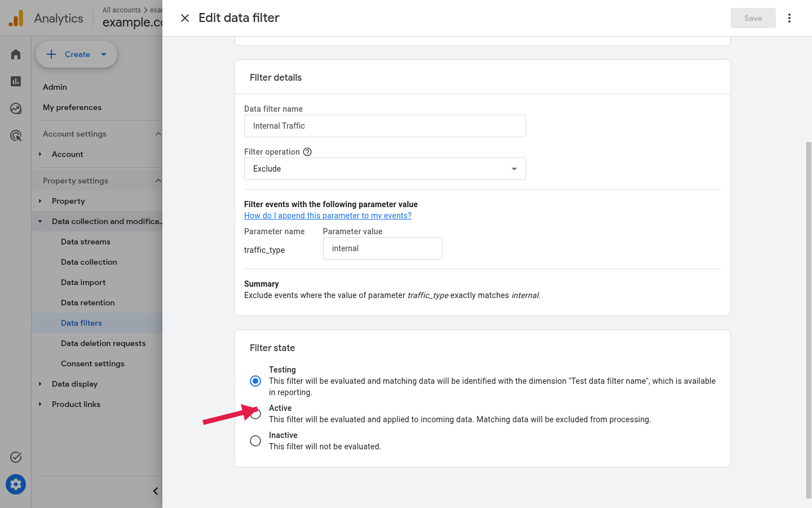The image size is (812, 508).
Task: Open Consent settings
Action: [93, 364]
